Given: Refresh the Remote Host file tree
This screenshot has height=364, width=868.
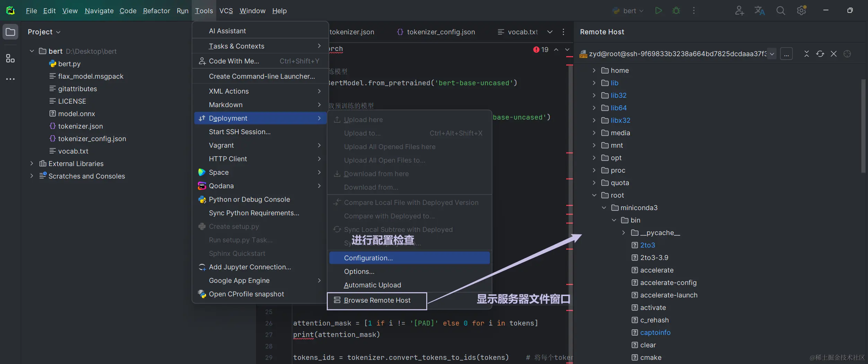Looking at the screenshot, I should tap(820, 54).
